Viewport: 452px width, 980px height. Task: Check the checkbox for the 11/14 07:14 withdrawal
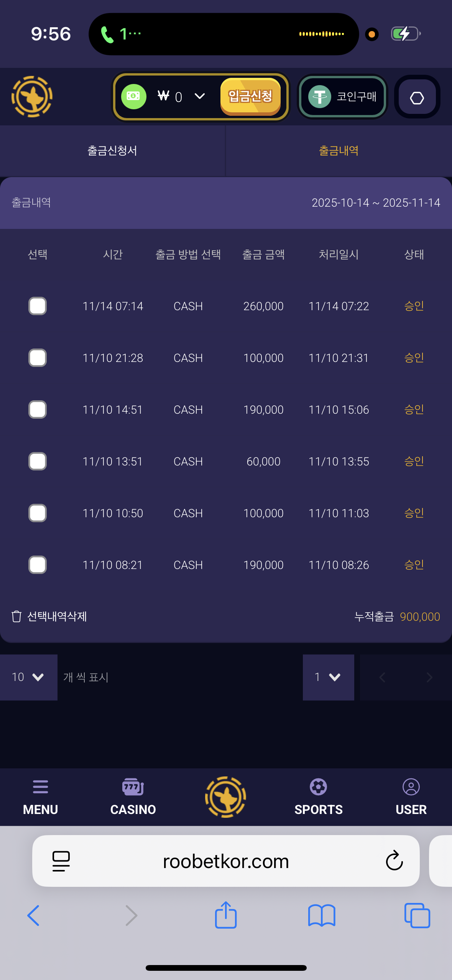point(37,306)
